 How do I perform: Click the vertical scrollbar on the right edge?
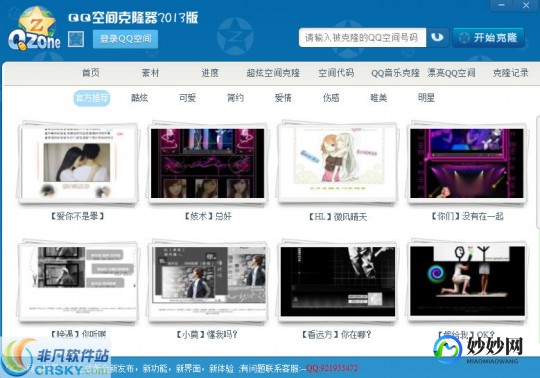[538, 172]
